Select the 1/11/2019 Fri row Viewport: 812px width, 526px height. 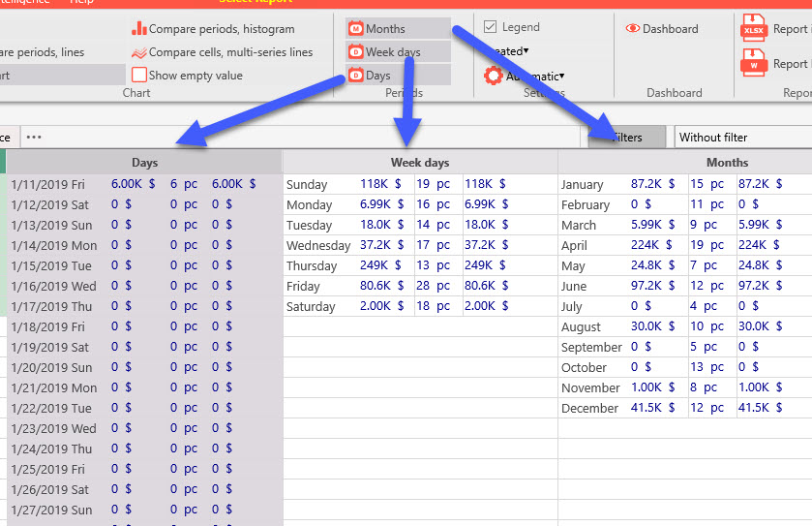(x=144, y=184)
